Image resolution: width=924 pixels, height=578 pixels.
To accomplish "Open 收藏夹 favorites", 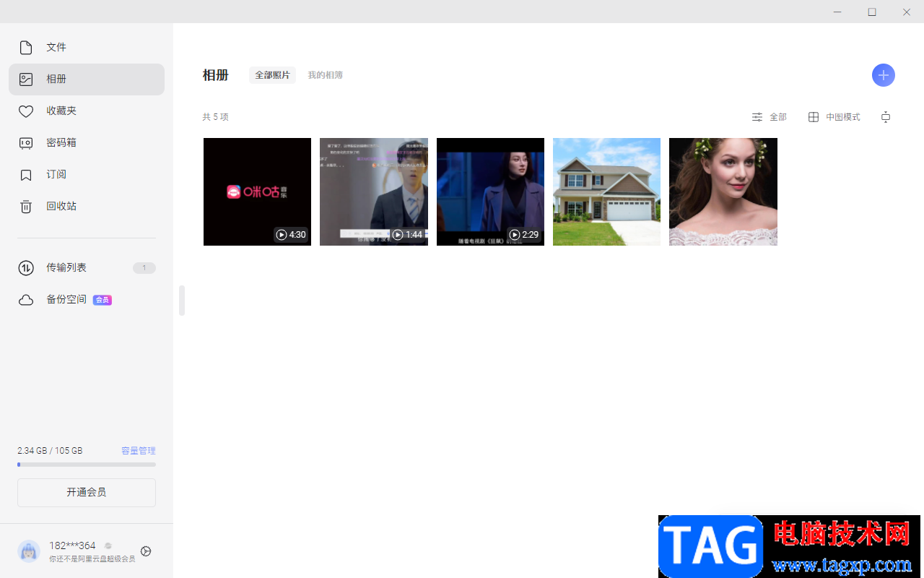I will 87,111.
